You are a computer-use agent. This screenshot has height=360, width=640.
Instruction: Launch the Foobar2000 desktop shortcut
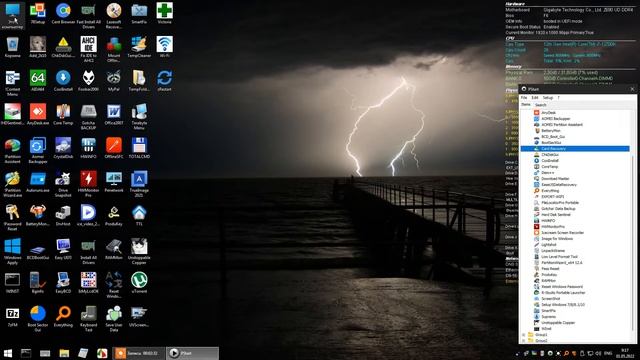89,81
